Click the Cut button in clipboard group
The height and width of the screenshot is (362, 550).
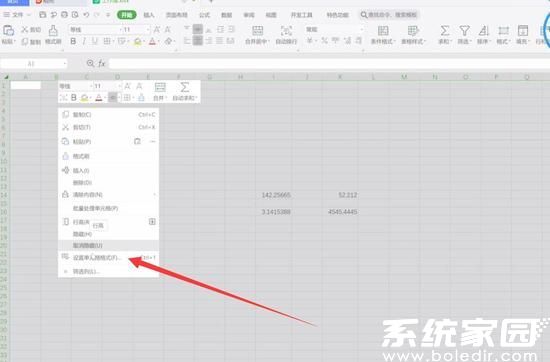(31, 29)
